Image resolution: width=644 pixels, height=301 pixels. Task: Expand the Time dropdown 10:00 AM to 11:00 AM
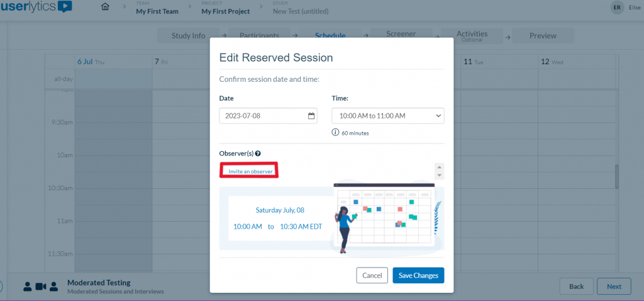[387, 116]
